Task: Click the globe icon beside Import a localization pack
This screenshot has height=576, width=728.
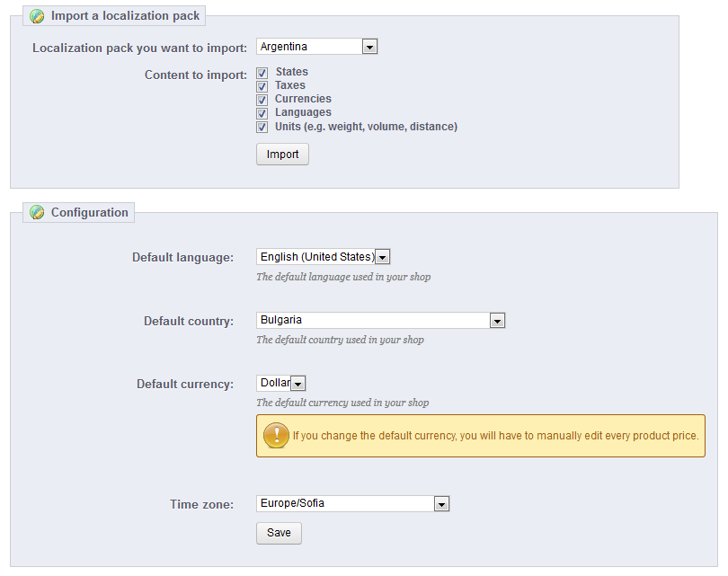Action: pos(37,16)
